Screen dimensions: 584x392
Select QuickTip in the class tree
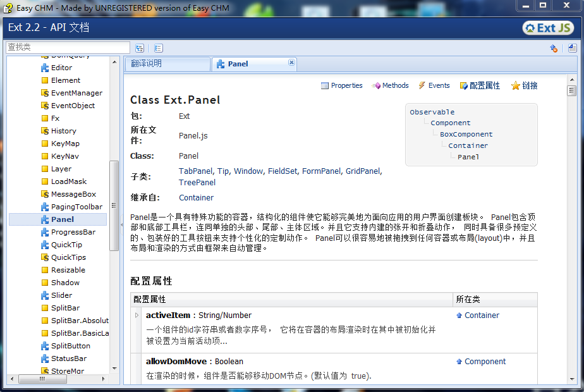click(x=66, y=245)
